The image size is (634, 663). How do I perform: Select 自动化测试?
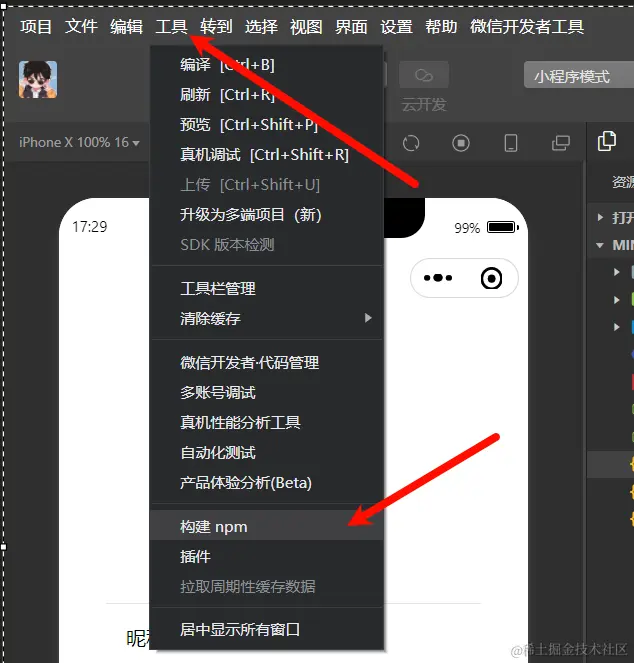(266, 453)
